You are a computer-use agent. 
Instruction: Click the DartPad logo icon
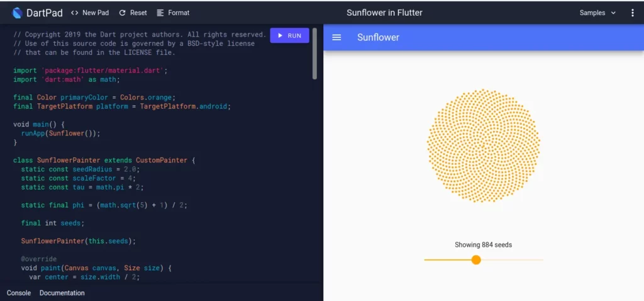pyautogui.click(x=17, y=13)
